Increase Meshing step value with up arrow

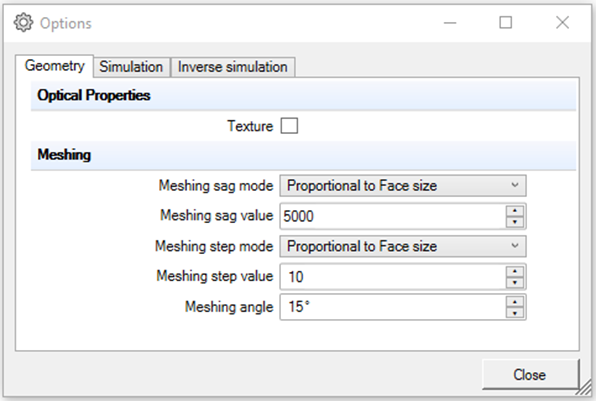click(515, 271)
